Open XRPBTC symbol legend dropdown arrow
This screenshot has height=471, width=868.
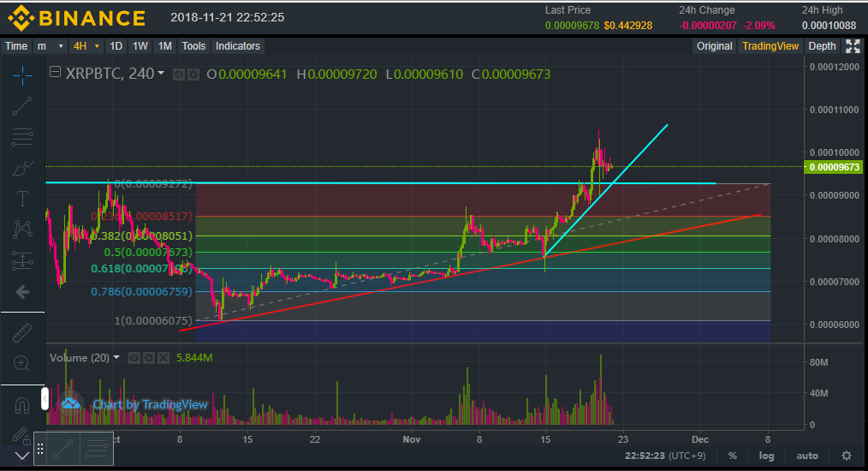coord(161,73)
